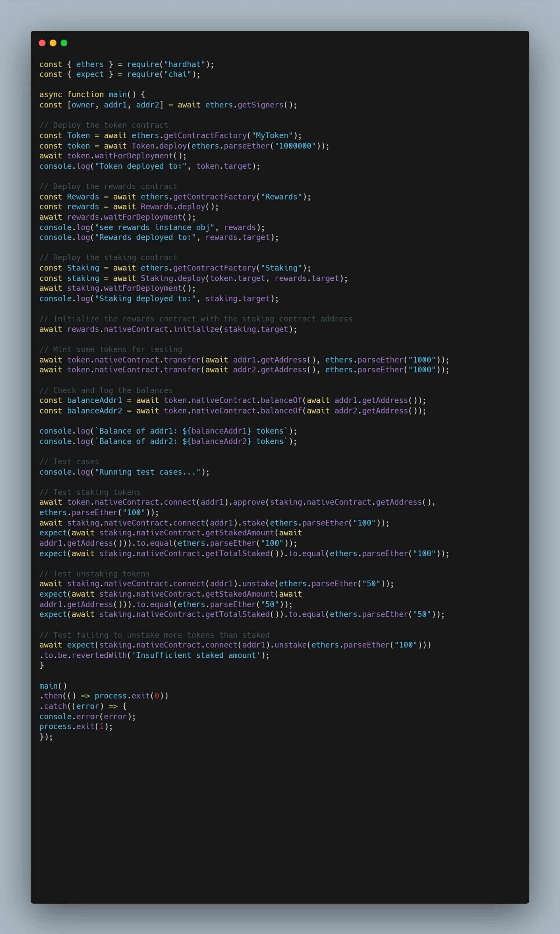Screen dimensions: 560x934
Task: Click the unstake parseEther("100") expect line
Action: coord(235,645)
